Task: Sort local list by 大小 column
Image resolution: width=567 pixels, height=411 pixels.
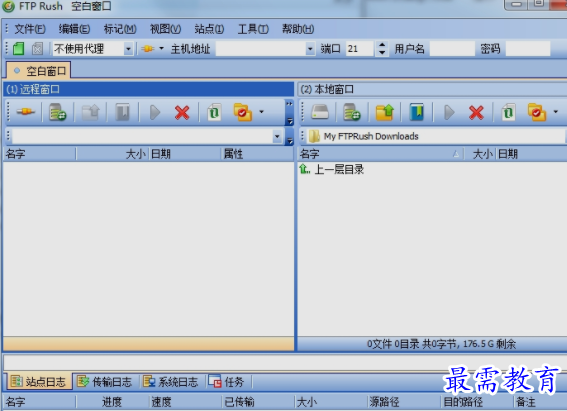Action: point(480,154)
